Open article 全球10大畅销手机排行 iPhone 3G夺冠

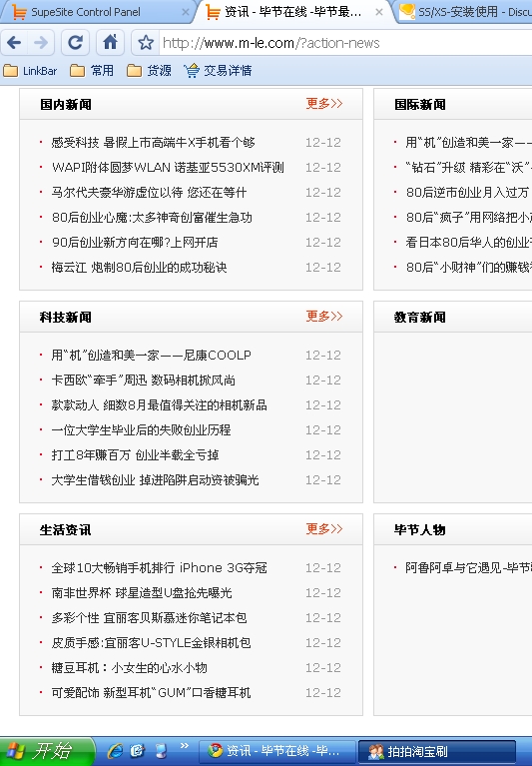click(159, 567)
